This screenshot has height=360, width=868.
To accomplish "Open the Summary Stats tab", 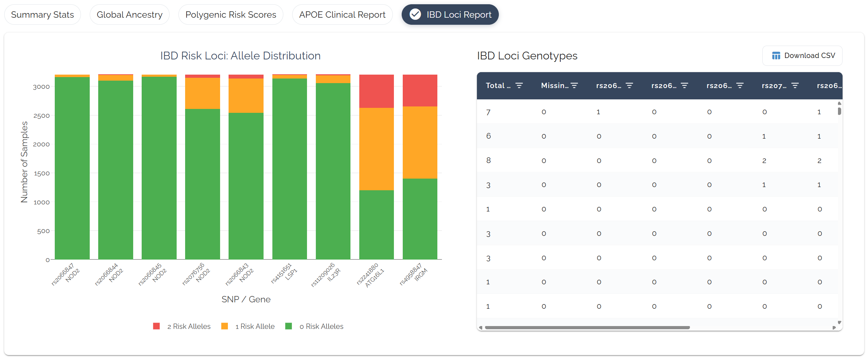I will tap(42, 14).
